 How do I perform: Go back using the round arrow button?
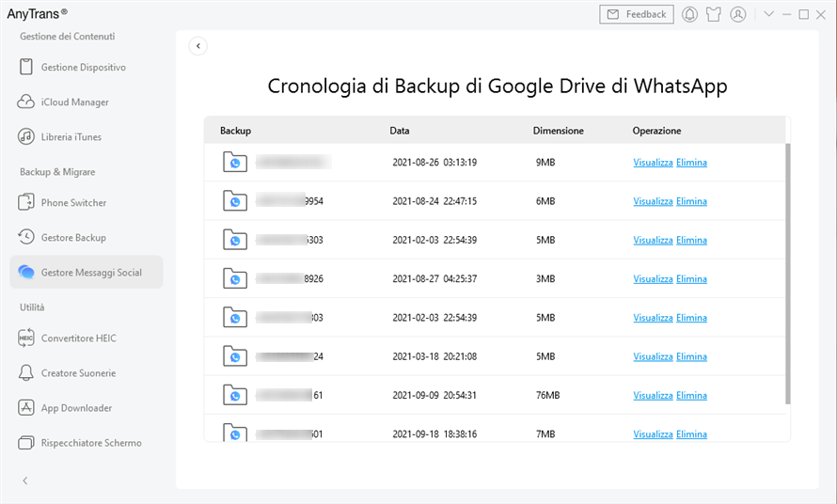click(x=198, y=46)
